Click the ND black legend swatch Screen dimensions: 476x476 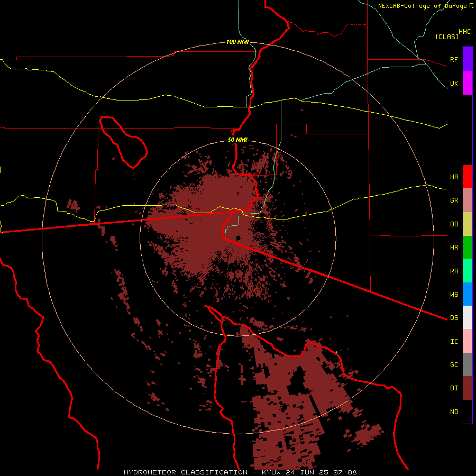[467, 411]
